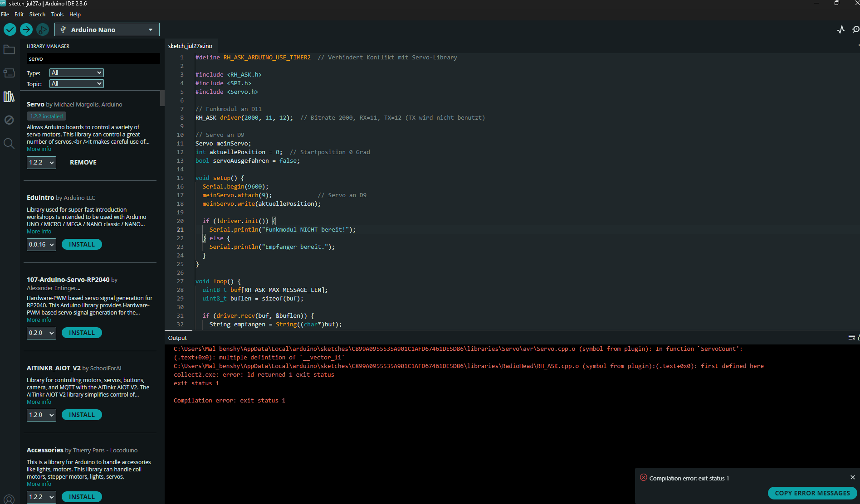Click the 'meinServo.attach(9);' code line
Screen dimensions: 860x504
pos(237,195)
